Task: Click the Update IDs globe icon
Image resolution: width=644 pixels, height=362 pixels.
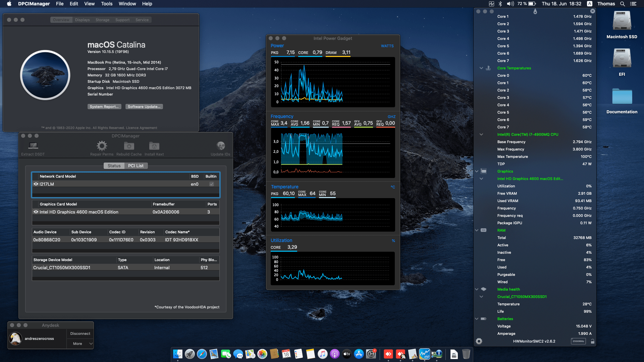Action: point(220,145)
